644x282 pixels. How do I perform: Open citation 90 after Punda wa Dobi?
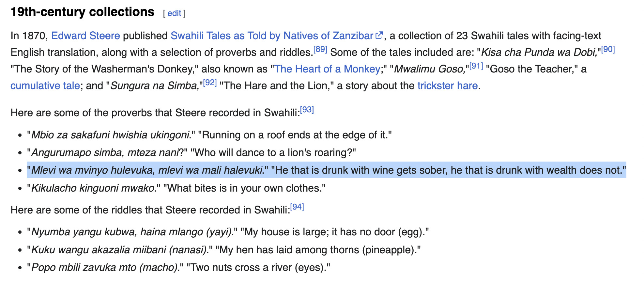(x=608, y=49)
